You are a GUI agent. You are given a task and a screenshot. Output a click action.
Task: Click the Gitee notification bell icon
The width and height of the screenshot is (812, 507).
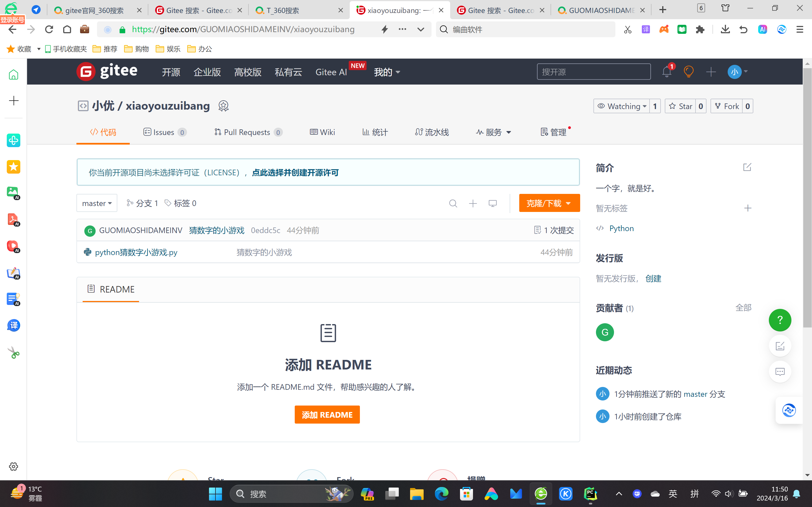pyautogui.click(x=666, y=72)
